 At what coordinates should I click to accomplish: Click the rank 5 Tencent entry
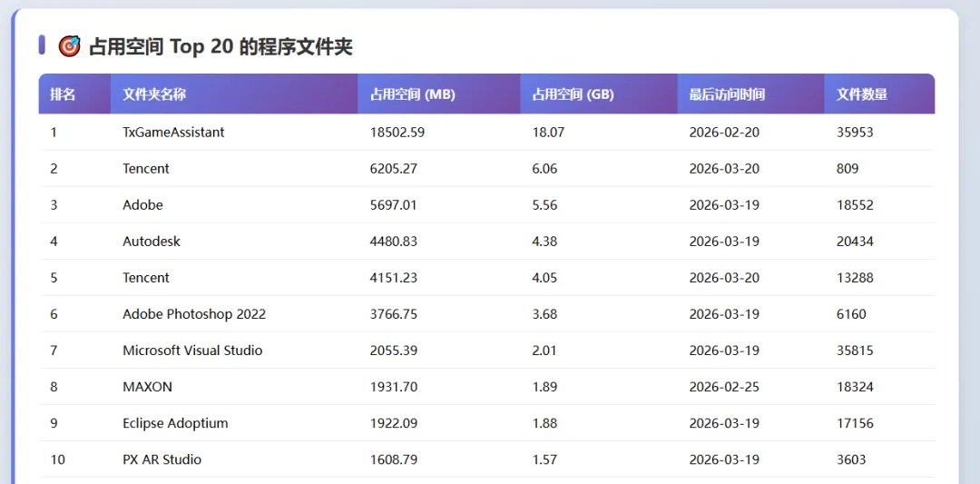146,278
